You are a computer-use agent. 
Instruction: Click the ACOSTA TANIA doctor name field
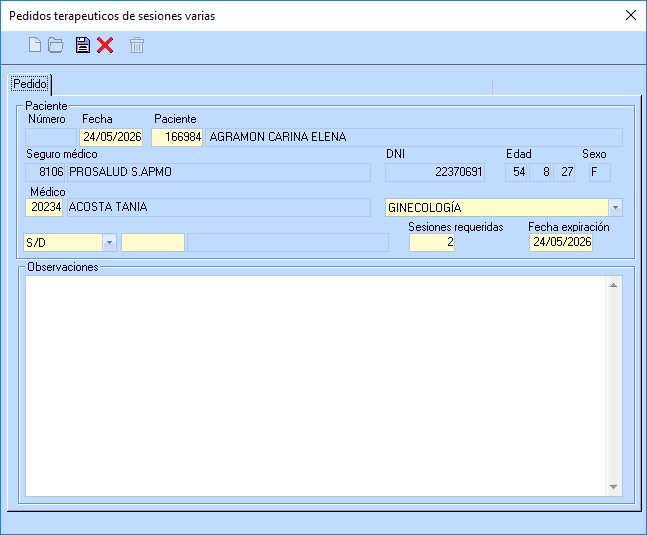click(219, 207)
